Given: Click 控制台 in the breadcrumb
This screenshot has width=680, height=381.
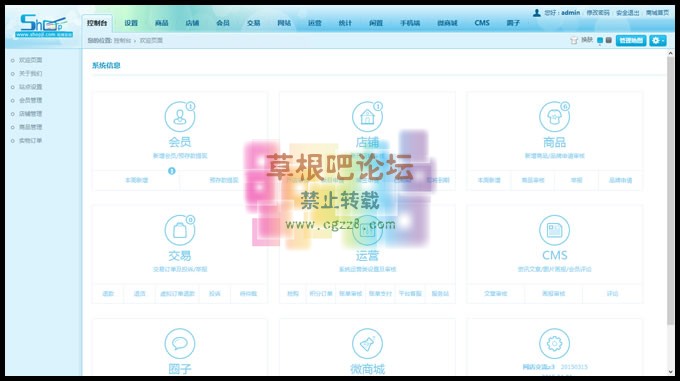Looking at the screenshot, I should click(x=122, y=40).
